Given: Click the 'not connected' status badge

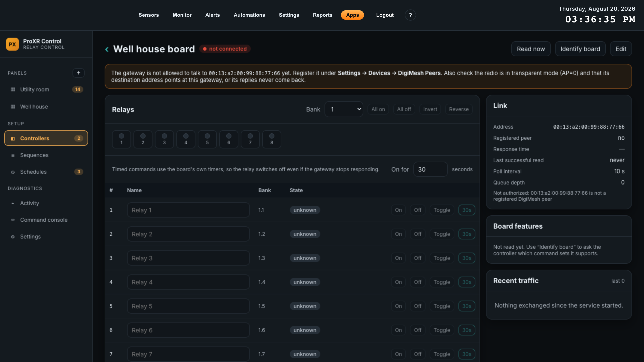Looking at the screenshot, I should click(x=225, y=49).
